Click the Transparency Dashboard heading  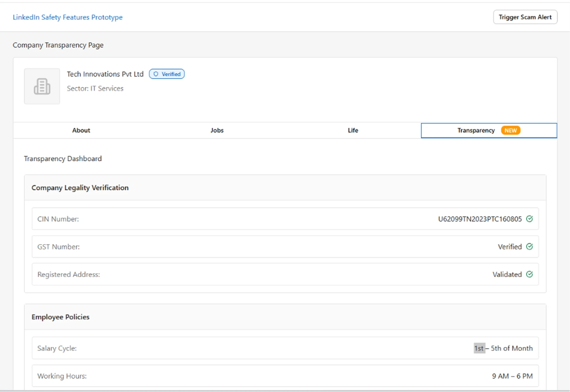[x=63, y=159]
